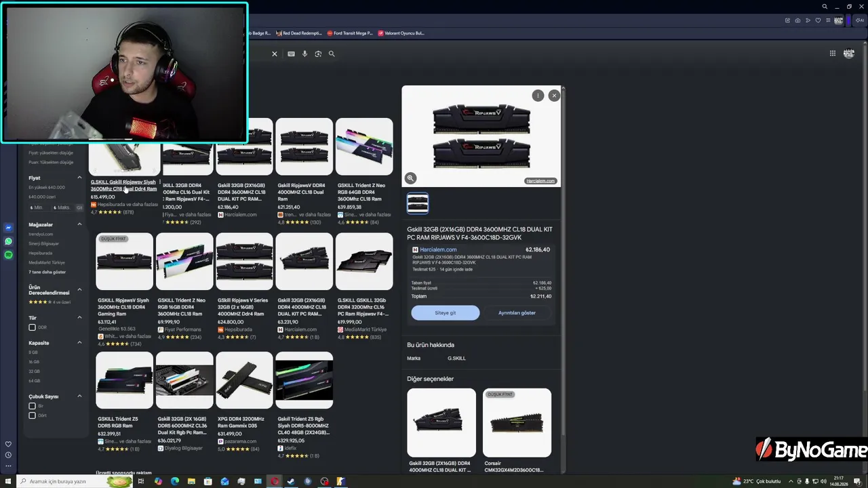The width and height of the screenshot is (868, 488).
Task: Collapse the Çubuk Sayısı filter section
Action: click(79, 396)
